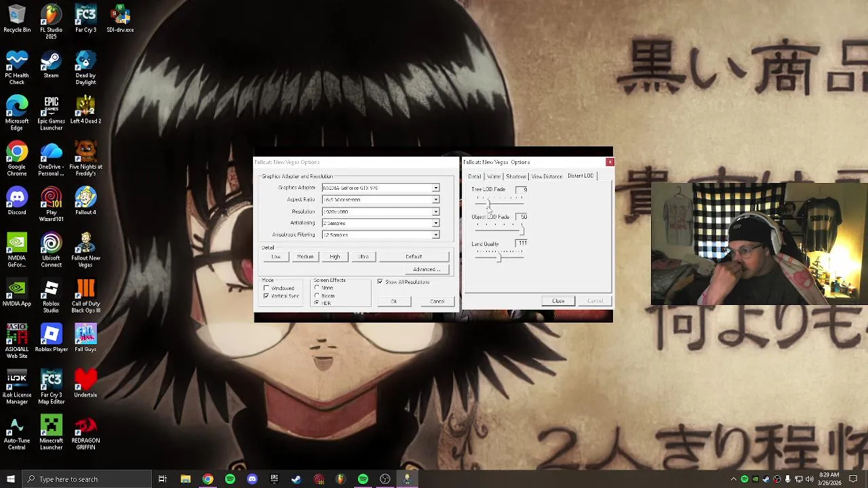Launch FL Studio 2025 from desktop
This screenshot has width=868, height=488.
click(x=51, y=22)
